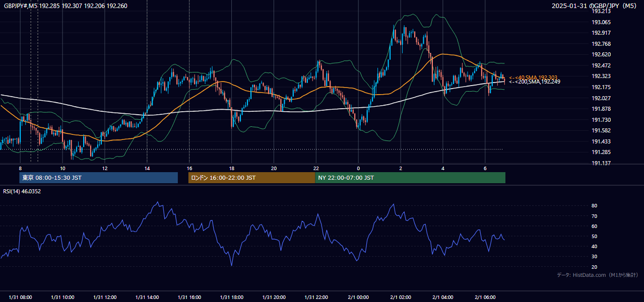The image size is (644, 302).
Task: Click hour label 22 under the price chart
Action: coord(316,168)
